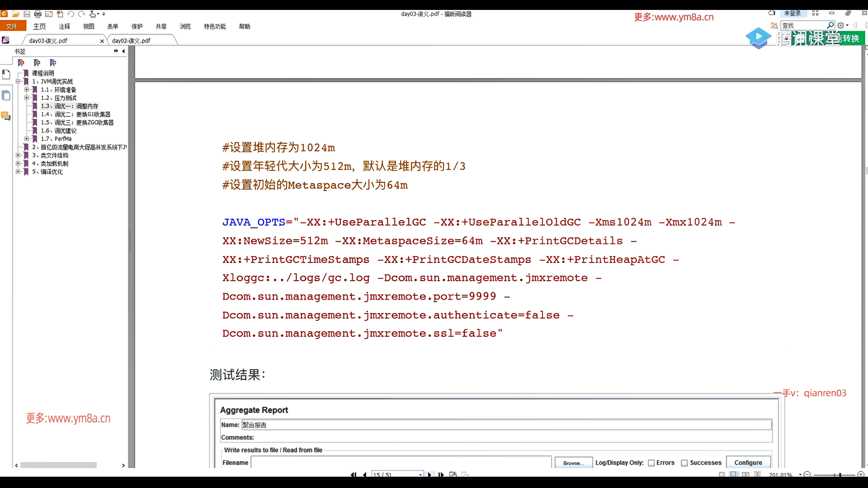
Task: Click the Undo arrow icon
Action: point(71,14)
